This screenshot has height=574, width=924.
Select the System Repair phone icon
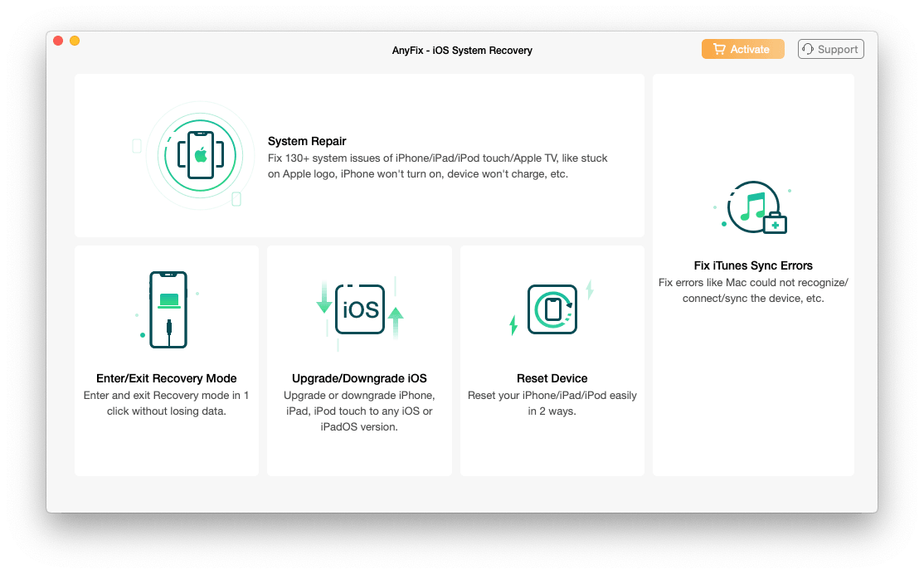click(199, 156)
